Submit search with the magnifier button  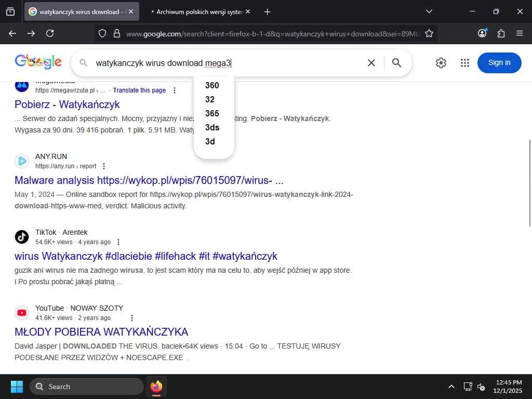tap(396, 63)
